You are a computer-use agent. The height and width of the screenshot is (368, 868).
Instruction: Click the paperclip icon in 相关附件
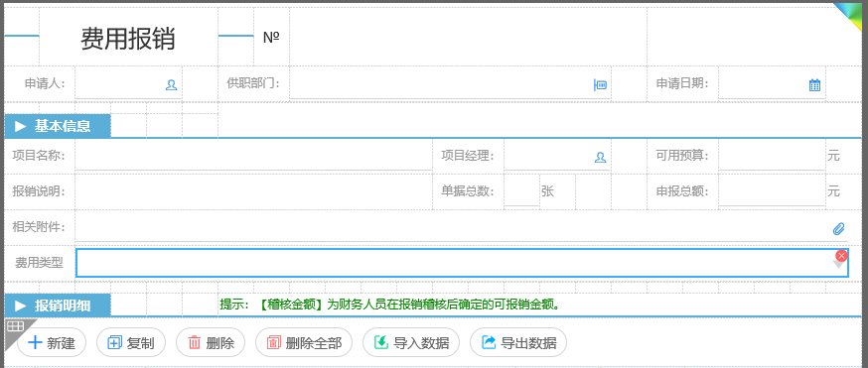pyautogui.click(x=838, y=228)
